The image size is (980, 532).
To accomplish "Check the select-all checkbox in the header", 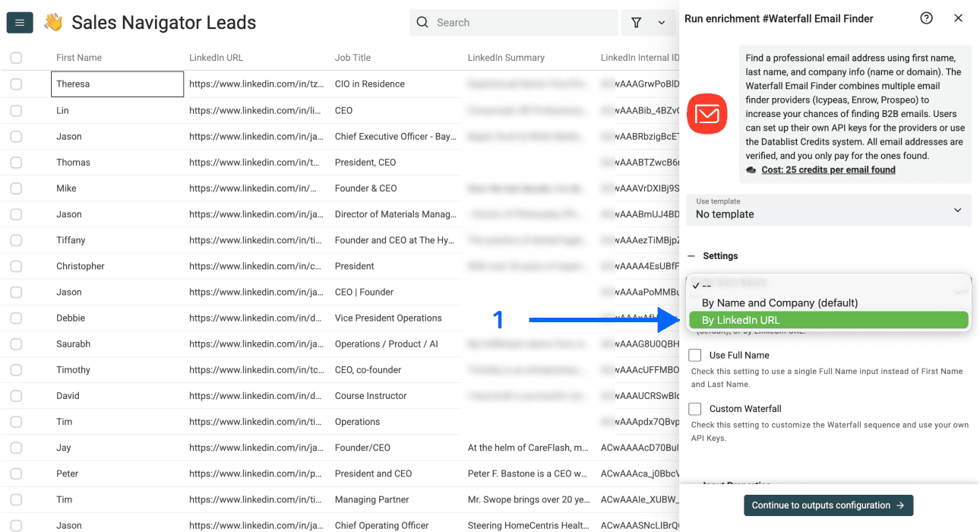I will 16,57.
